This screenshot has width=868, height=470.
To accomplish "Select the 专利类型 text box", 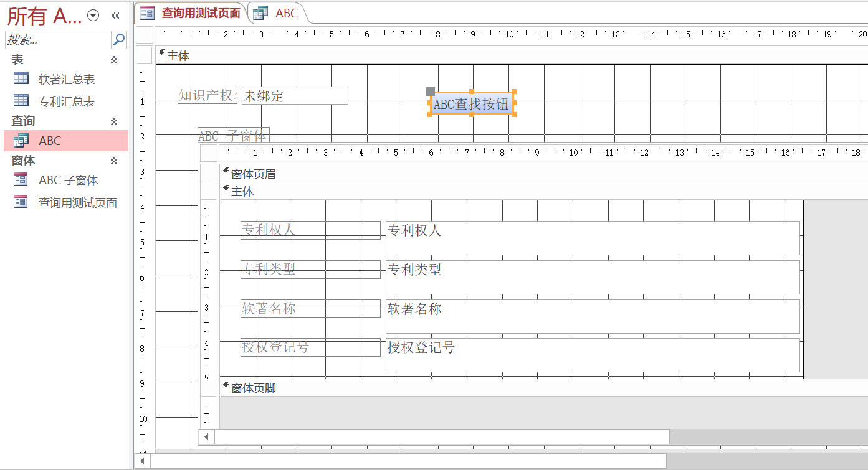I will coord(593,277).
